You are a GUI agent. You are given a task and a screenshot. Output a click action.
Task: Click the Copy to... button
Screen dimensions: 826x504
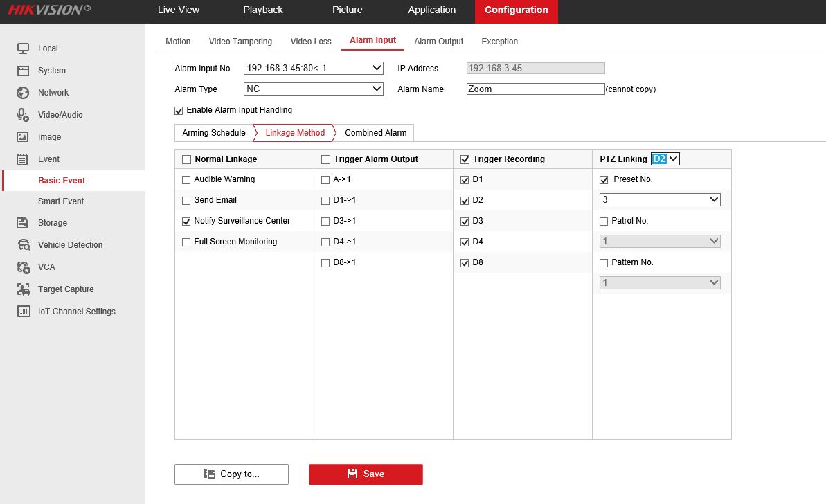231,474
